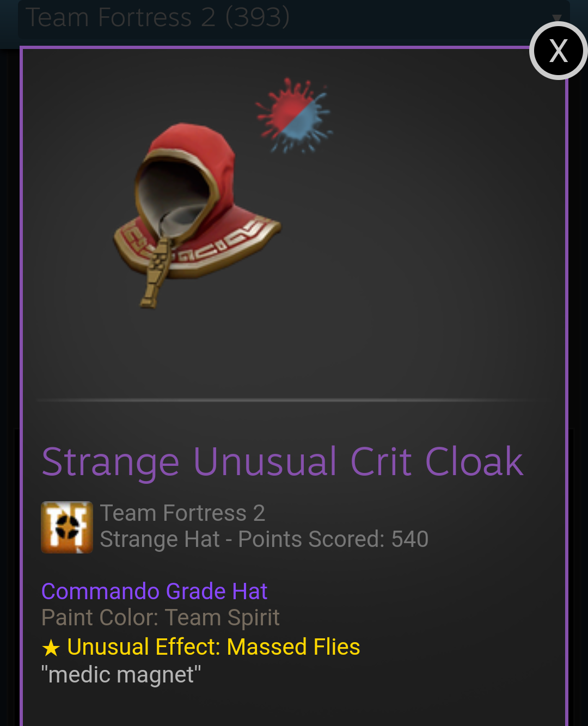The image size is (588, 726).
Task: Click the Unusual Effect: Massed Flies text
Action: click(213, 647)
